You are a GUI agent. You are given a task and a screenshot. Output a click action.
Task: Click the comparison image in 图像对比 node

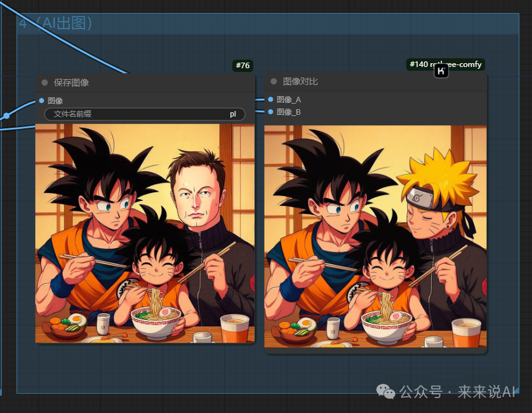click(375, 236)
